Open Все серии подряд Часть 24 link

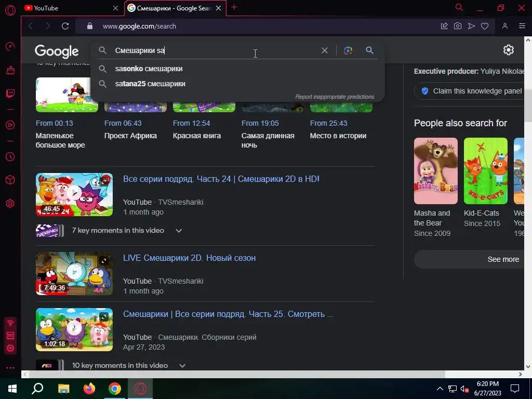[x=221, y=179]
